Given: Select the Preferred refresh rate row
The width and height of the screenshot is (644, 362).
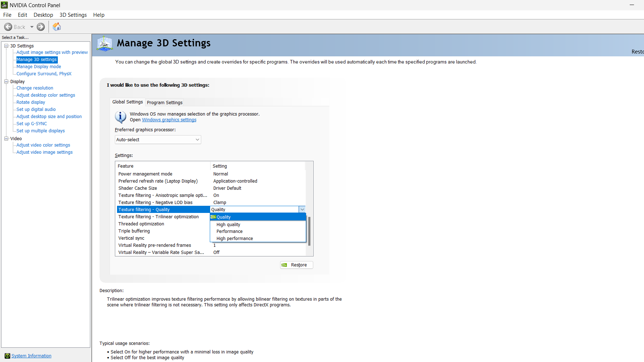Looking at the screenshot, I should [211, 181].
